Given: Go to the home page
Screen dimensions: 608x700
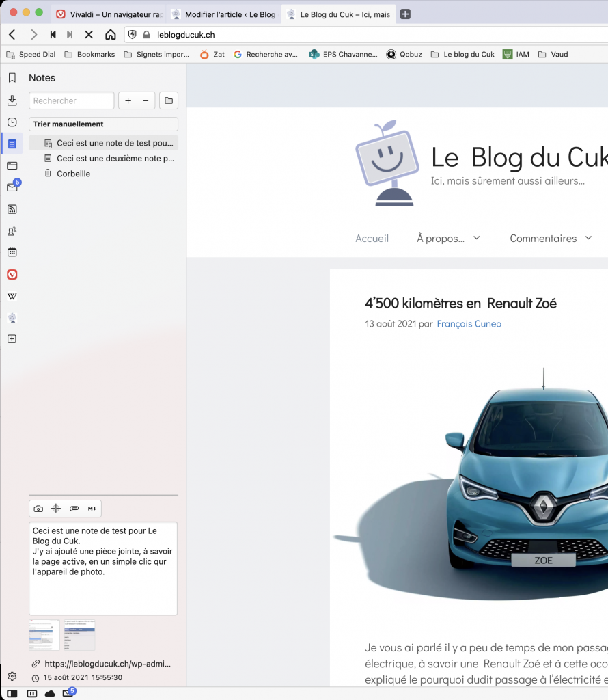Looking at the screenshot, I should click(x=110, y=34).
